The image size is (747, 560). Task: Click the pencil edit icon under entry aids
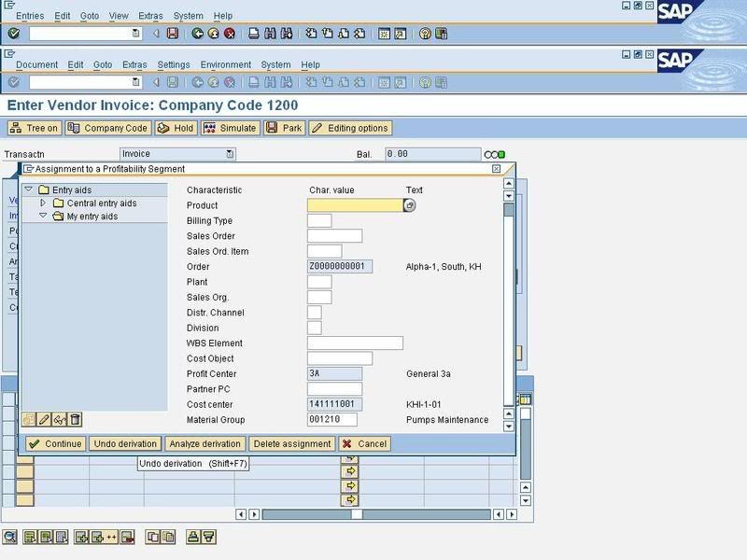44,420
